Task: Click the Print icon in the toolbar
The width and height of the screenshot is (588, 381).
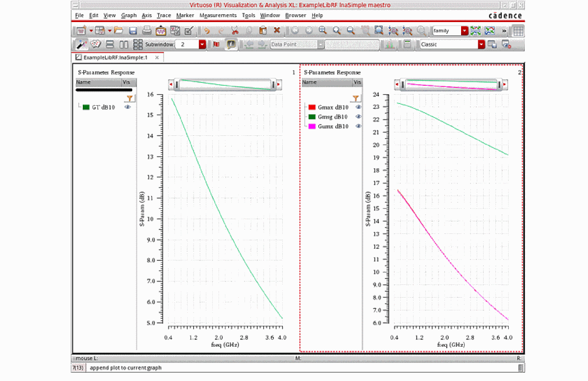Action: pyautogui.click(x=147, y=30)
